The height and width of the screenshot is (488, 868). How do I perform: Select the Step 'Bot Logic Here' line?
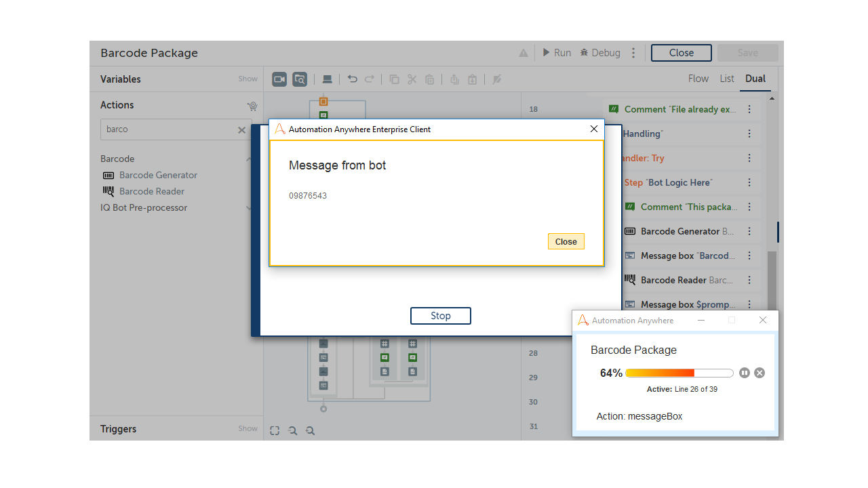[690, 182]
